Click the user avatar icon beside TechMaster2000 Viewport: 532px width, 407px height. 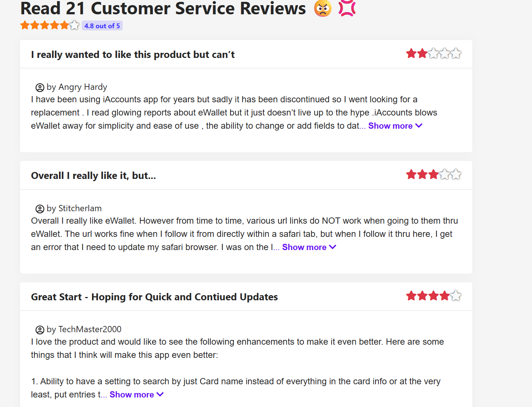tap(40, 330)
